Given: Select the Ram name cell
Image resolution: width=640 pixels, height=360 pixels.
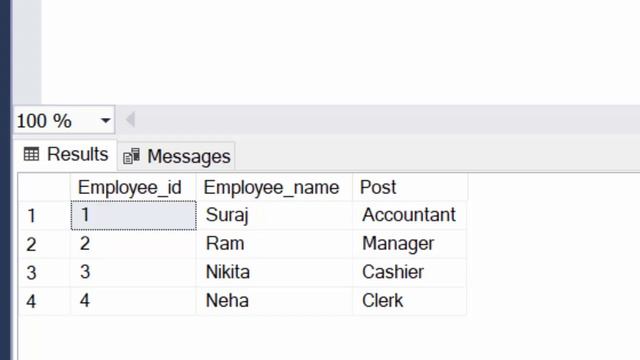Looking at the screenshot, I should click(275, 244).
